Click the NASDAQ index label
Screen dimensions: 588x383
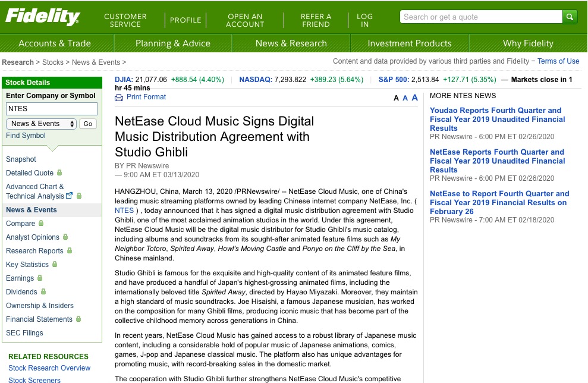pos(256,80)
